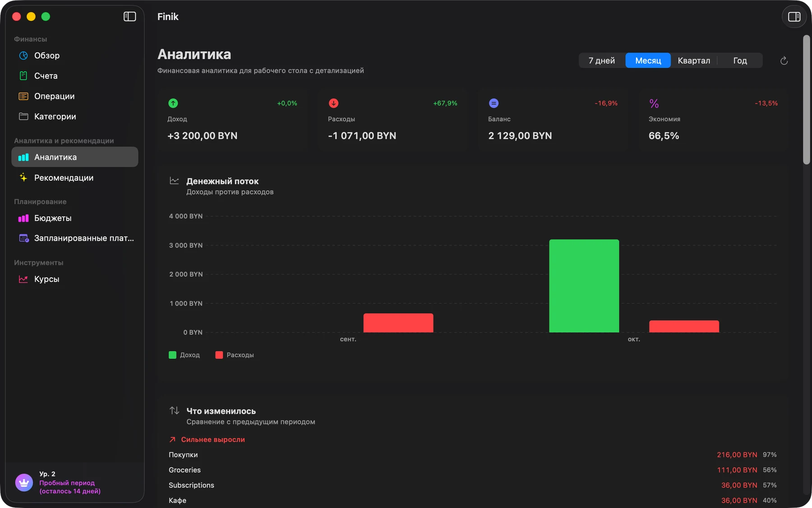The width and height of the screenshot is (812, 508).
Task: Click the red September expenses bar
Action: [x=398, y=323]
